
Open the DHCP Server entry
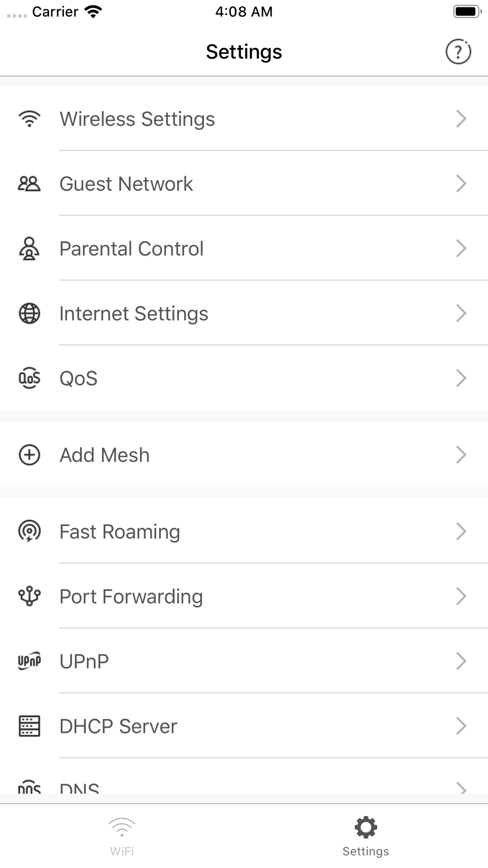[119, 726]
